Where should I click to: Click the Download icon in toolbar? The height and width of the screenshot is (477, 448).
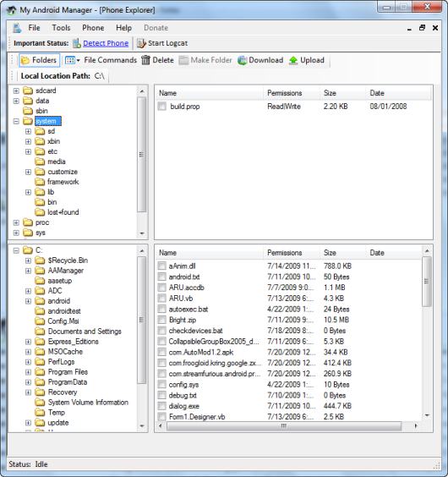click(x=242, y=60)
